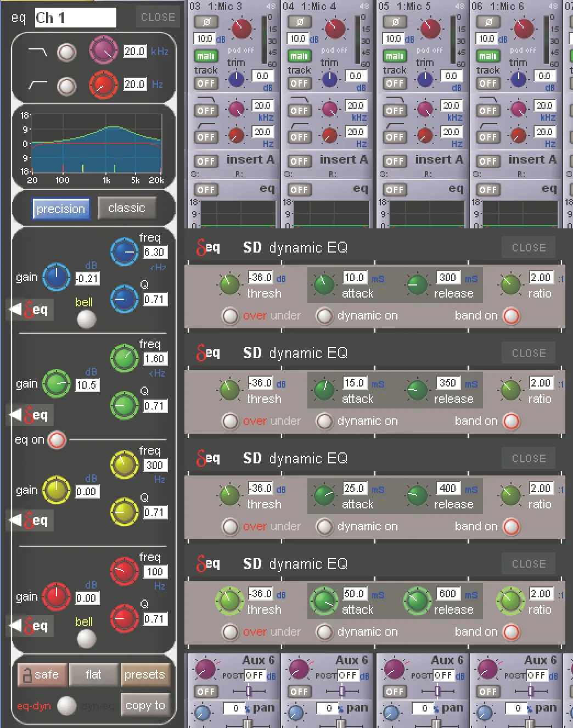Close the first SD dynamic EQ panel
Screen dimensions: 573x728
(529, 248)
